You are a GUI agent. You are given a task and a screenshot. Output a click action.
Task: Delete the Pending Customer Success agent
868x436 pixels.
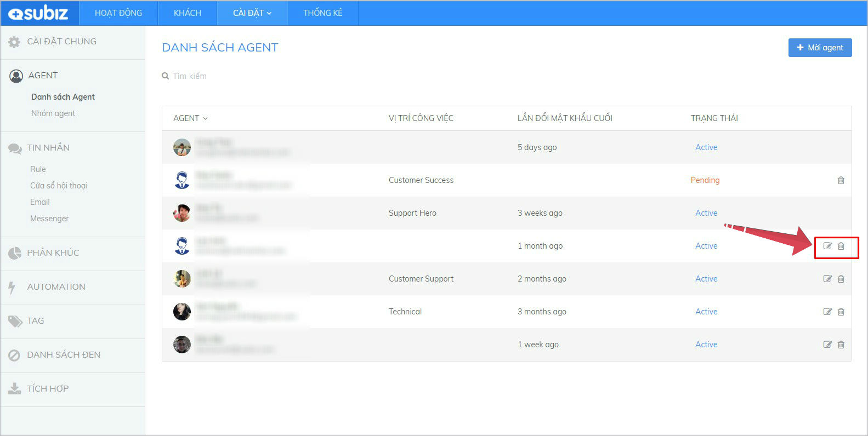pos(841,180)
